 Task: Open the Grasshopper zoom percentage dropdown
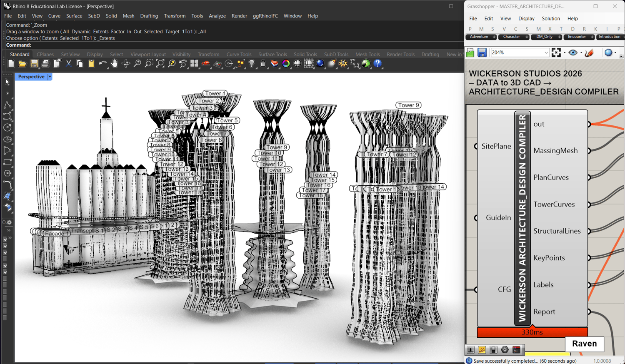pos(546,52)
